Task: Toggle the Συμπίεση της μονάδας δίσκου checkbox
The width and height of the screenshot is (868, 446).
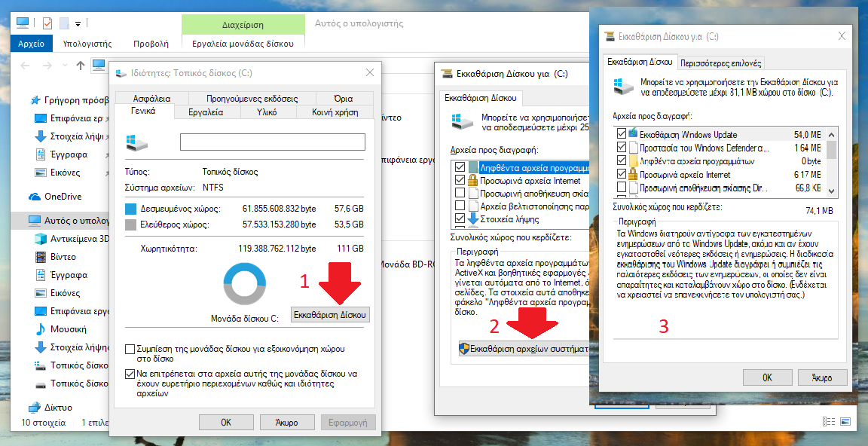Action: pos(130,349)
